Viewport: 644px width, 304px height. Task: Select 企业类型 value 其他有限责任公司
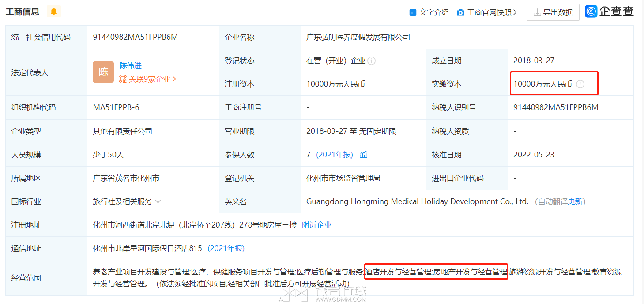122,131
